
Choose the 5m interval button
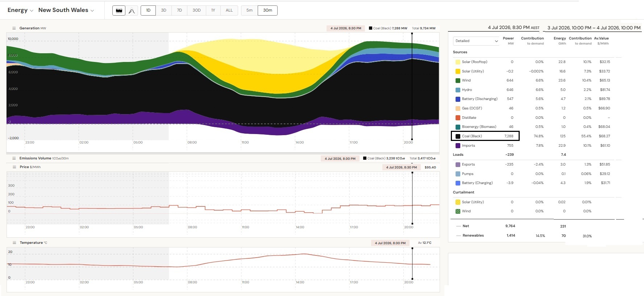[x=249, y=11]
